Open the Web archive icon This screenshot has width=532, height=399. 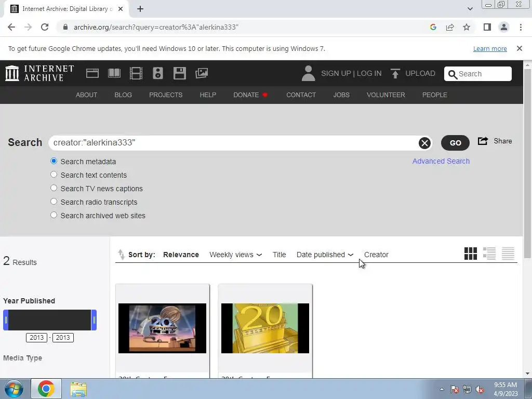[92, 73]
